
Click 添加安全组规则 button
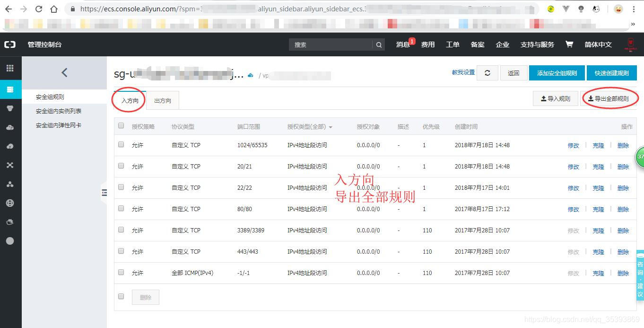[x=557, y=73]
